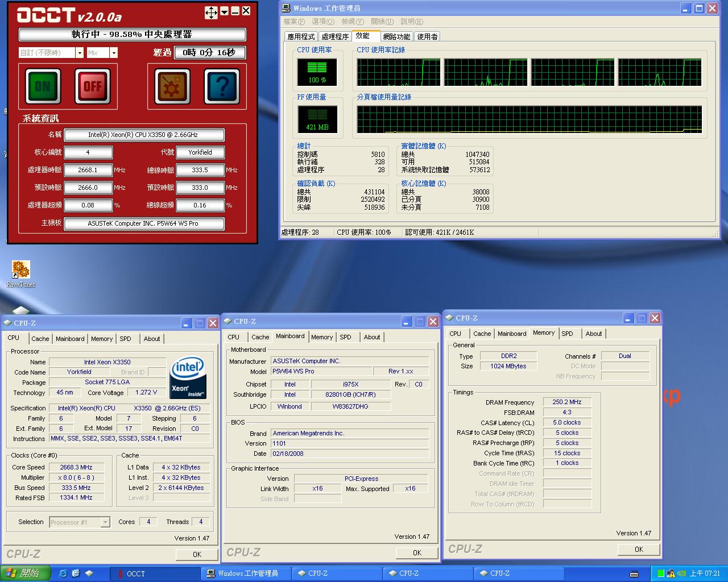Click the OCCT progress bar 執行中 98.58%

(132, 35)
